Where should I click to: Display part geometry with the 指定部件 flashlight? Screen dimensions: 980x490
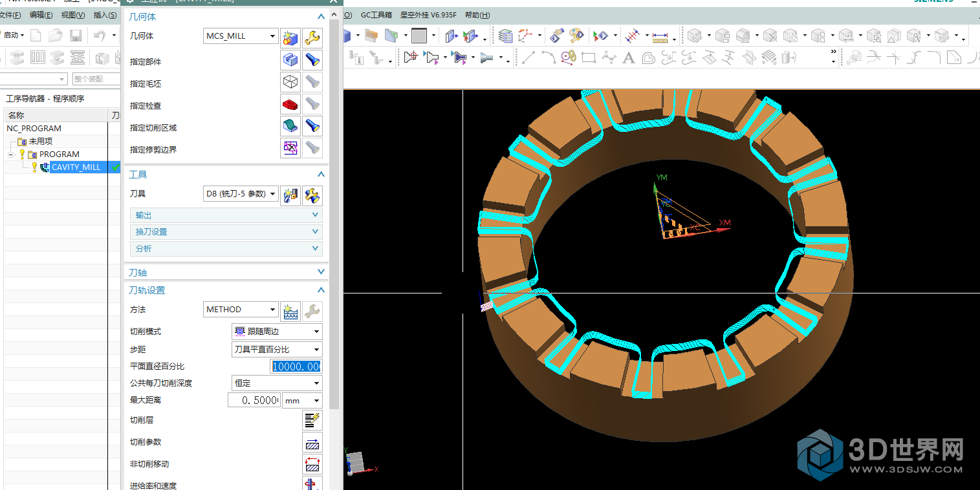pos(312,61)
